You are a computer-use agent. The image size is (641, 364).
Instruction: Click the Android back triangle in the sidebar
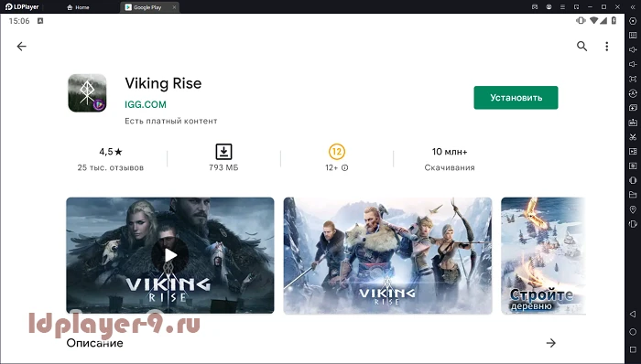click(x=633, y=314)
